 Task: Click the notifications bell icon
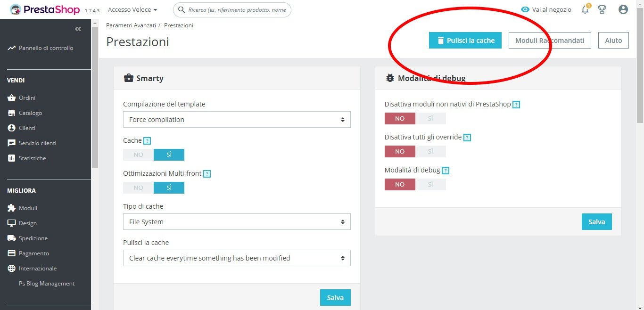(x=585, y=9)
